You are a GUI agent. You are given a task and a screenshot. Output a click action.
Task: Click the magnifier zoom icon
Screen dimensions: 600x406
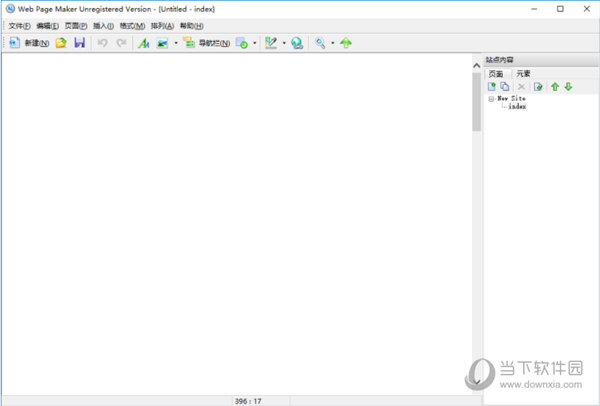(320, 43)
